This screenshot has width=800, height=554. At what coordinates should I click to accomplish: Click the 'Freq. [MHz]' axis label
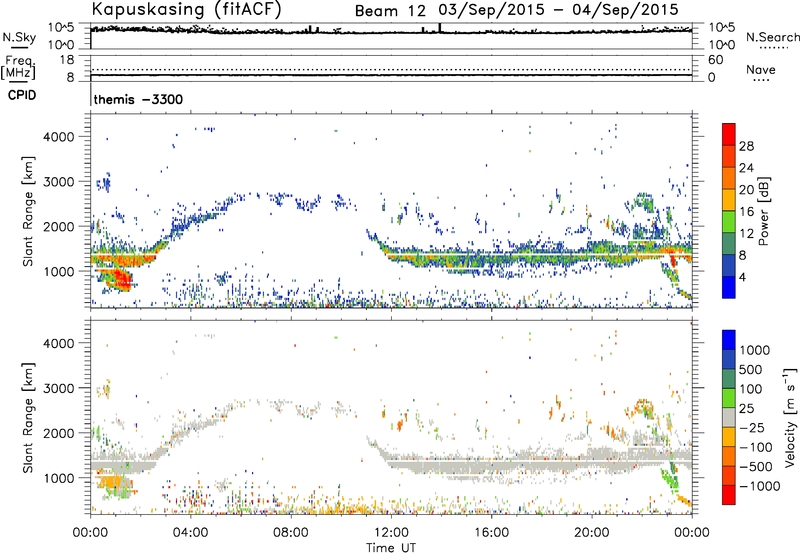(18, 67)
